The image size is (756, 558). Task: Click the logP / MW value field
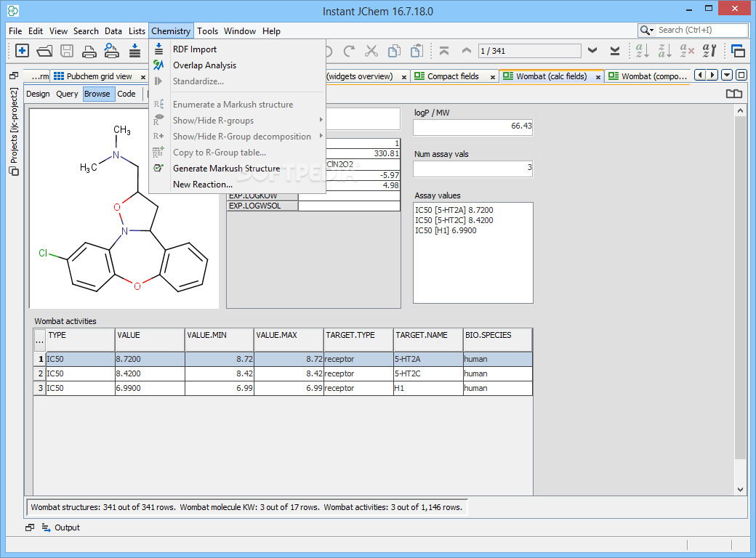tap(473, 126)
